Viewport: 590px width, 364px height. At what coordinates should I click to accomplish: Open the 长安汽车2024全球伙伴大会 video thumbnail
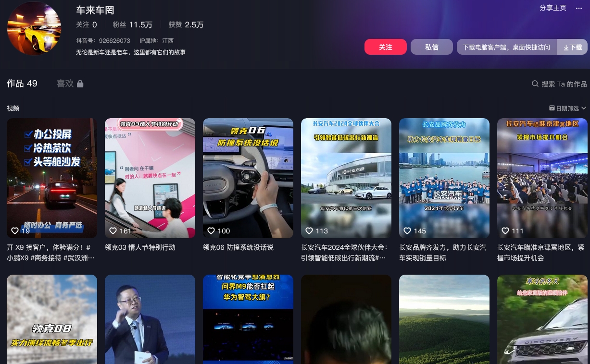click(x=346, y=178)
